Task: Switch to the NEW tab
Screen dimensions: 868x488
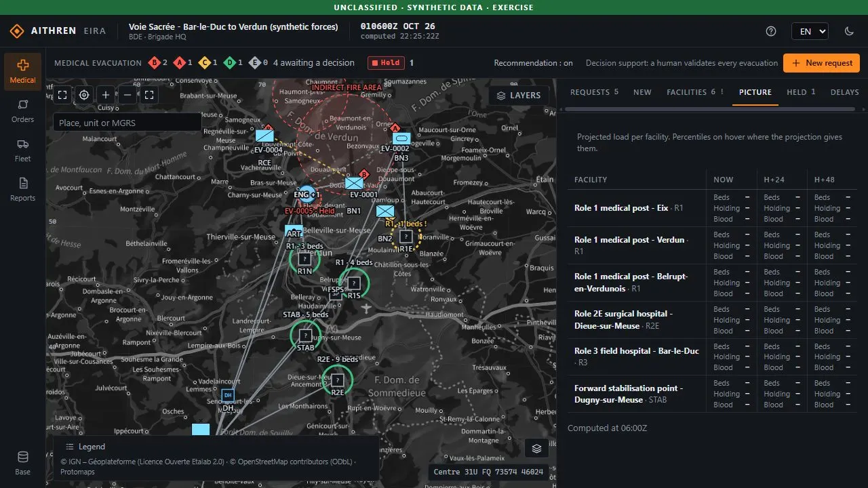Action: pos(642,92)
